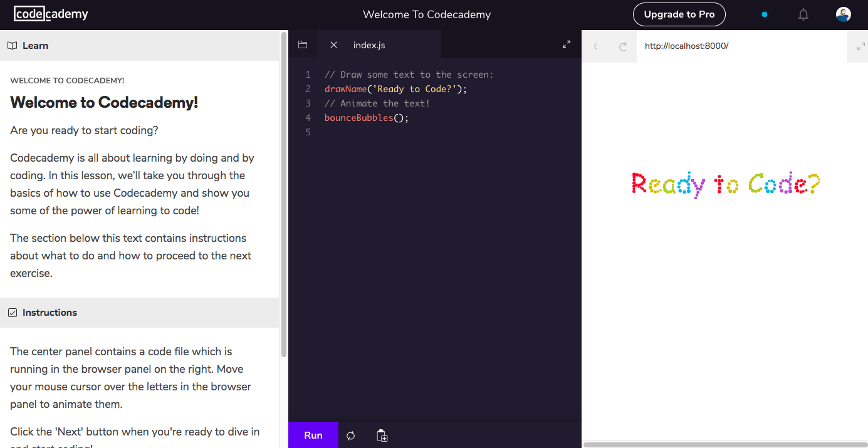Open the user profile avatar
The width and height of the screenshot is (868, 448).
843,14
